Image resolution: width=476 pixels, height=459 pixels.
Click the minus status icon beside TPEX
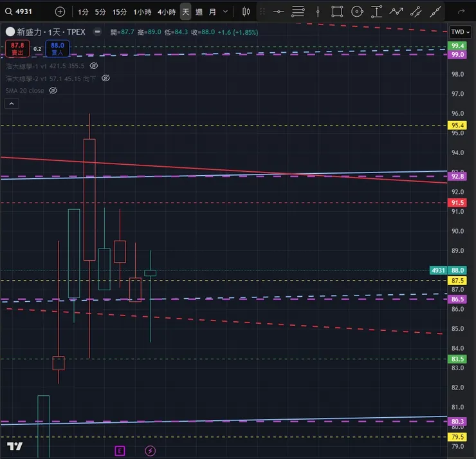tap(97, 32)
